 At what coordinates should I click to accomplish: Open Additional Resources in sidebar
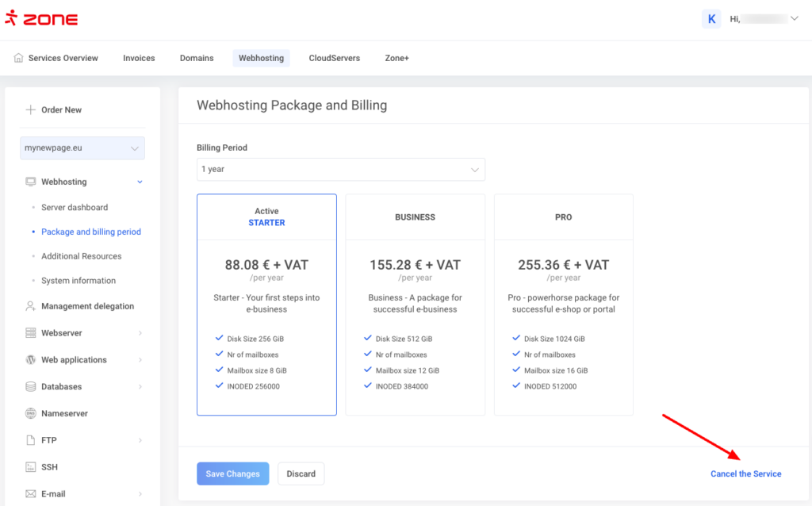coord(81,256)
